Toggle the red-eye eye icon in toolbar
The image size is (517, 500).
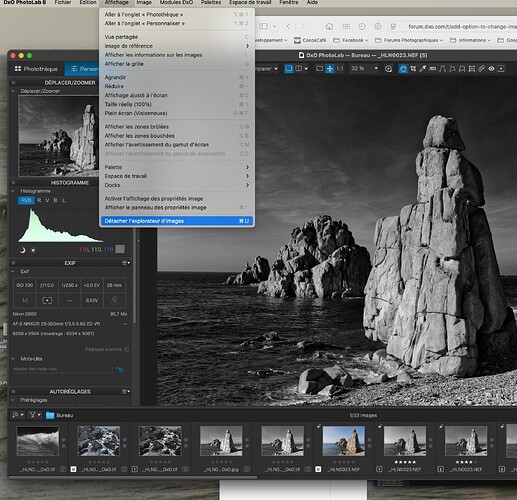click(491, 69)
